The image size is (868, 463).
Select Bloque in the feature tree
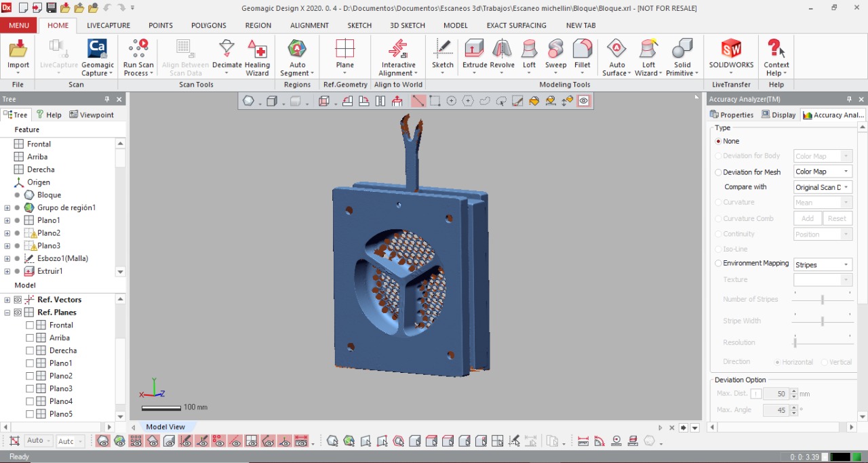tap(50, 195)
